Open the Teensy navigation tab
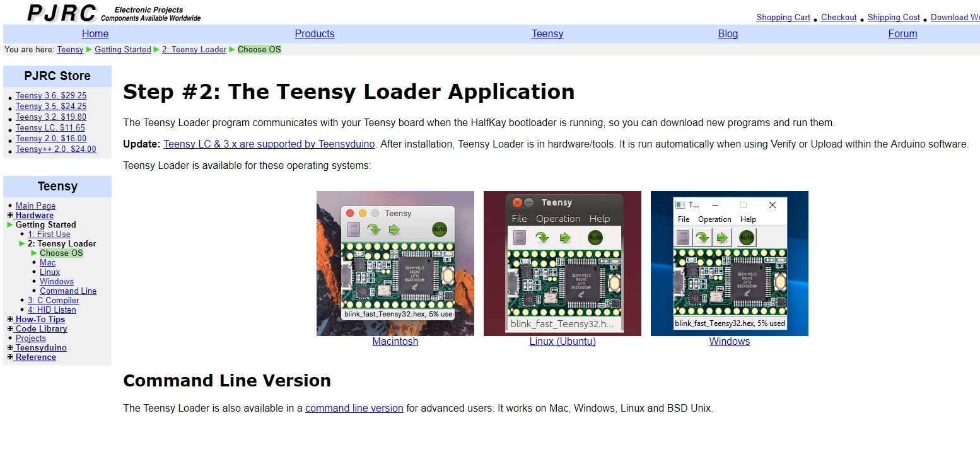 coord(547,34)
